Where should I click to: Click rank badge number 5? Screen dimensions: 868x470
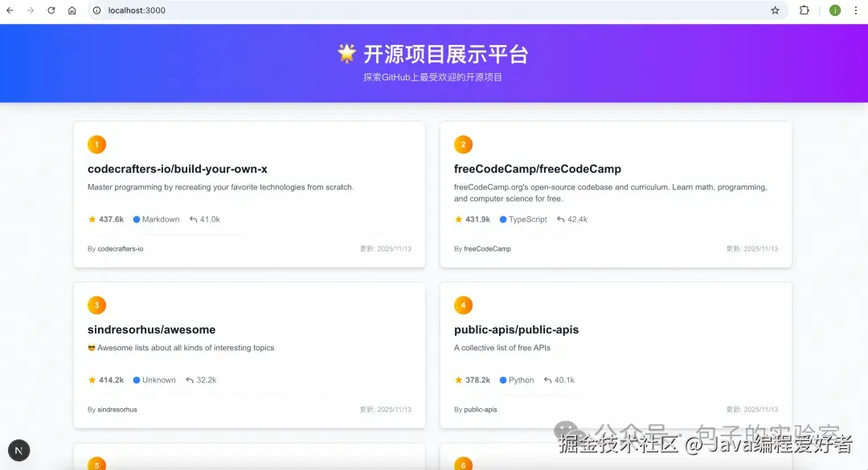tap(97, 464)
